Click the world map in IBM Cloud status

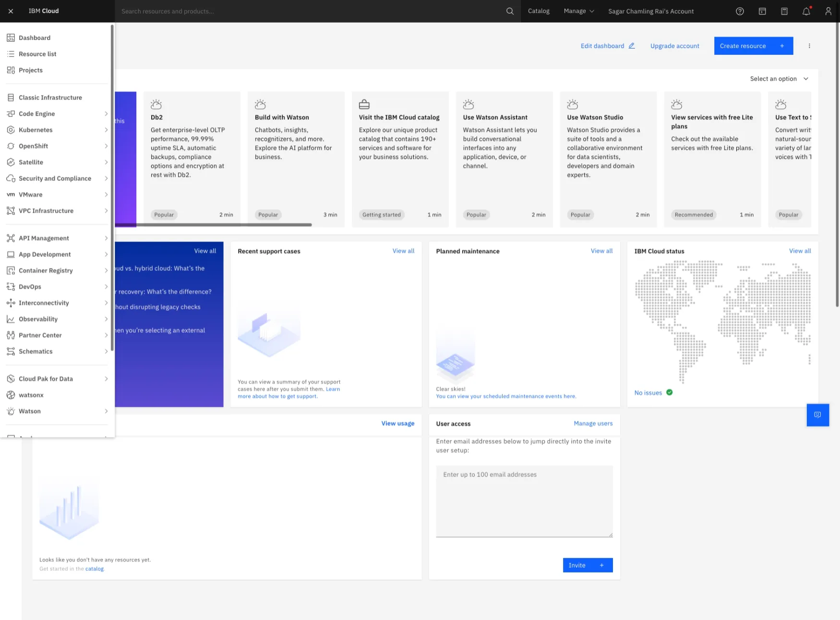point(722,322)
